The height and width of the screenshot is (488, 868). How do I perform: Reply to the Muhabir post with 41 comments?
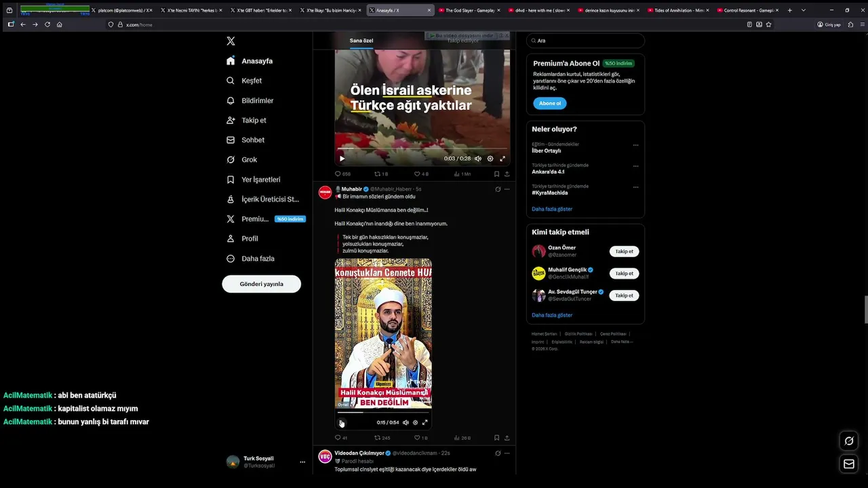341,438
